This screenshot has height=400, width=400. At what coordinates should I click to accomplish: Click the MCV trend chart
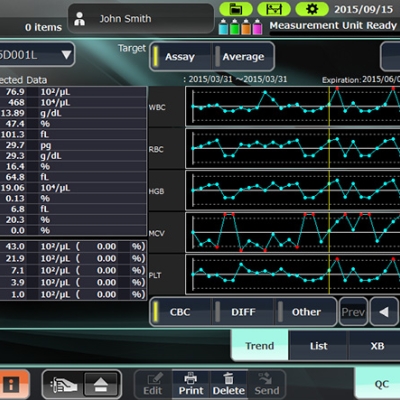coord(293,233)
